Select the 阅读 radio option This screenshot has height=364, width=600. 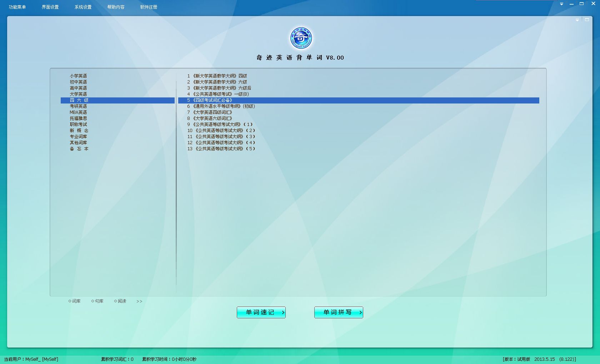120,301
